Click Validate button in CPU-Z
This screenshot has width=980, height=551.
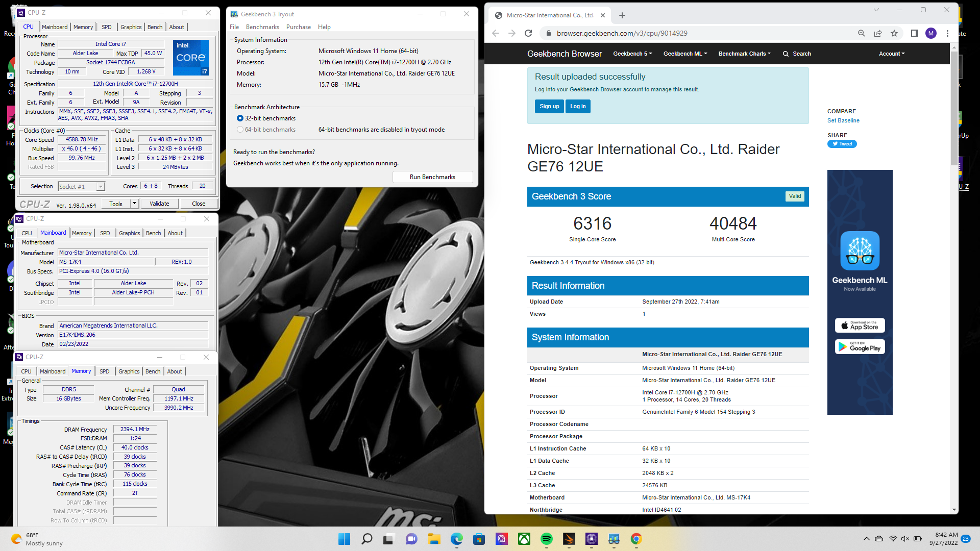(x=159, y=204)
